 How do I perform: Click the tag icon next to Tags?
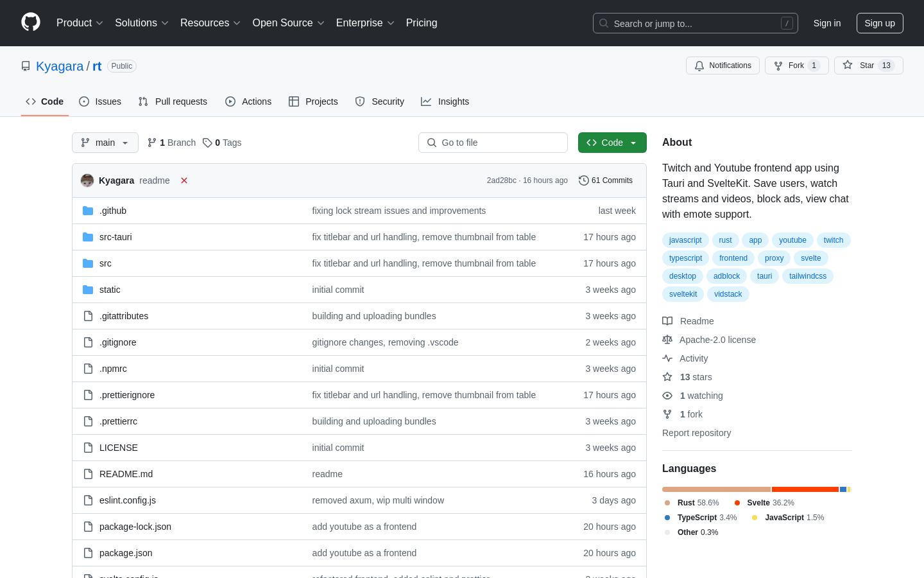[207, 143]
